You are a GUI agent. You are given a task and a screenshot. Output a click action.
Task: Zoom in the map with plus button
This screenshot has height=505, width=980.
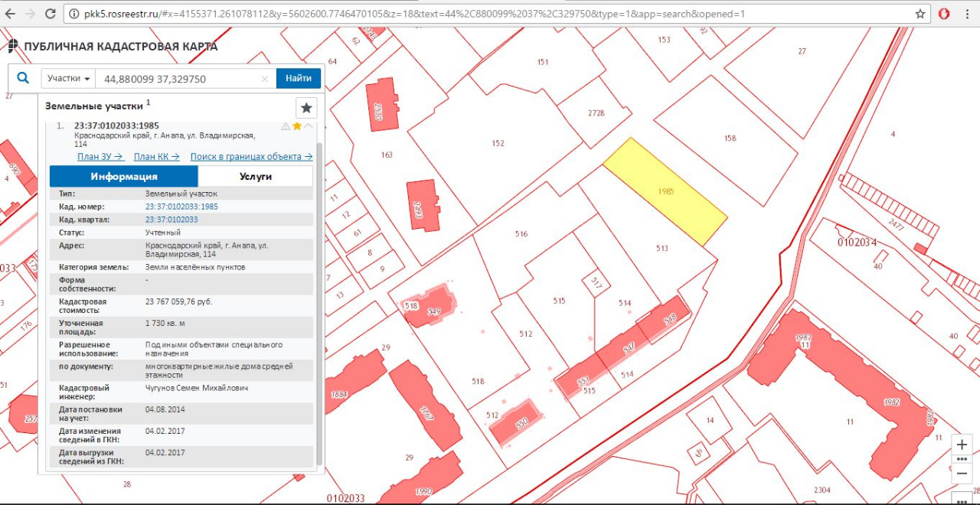(x=962, y=445)
